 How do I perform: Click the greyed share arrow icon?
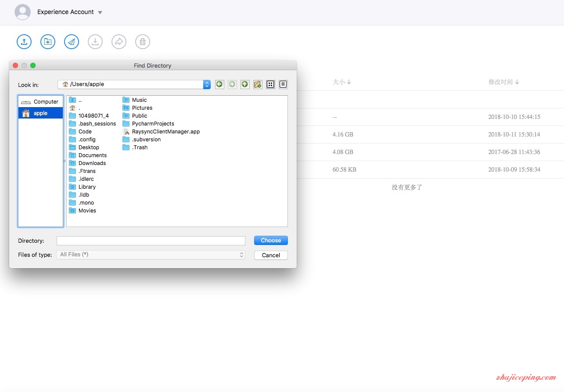119,42
